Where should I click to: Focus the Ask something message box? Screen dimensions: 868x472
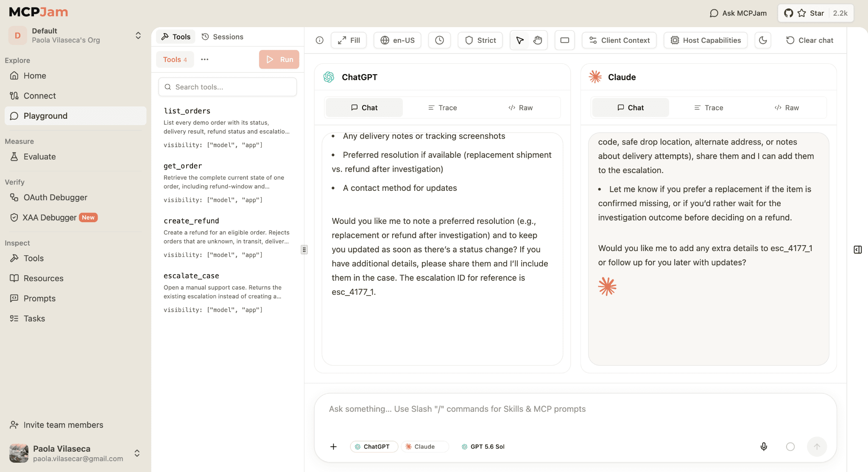[575, 409]
